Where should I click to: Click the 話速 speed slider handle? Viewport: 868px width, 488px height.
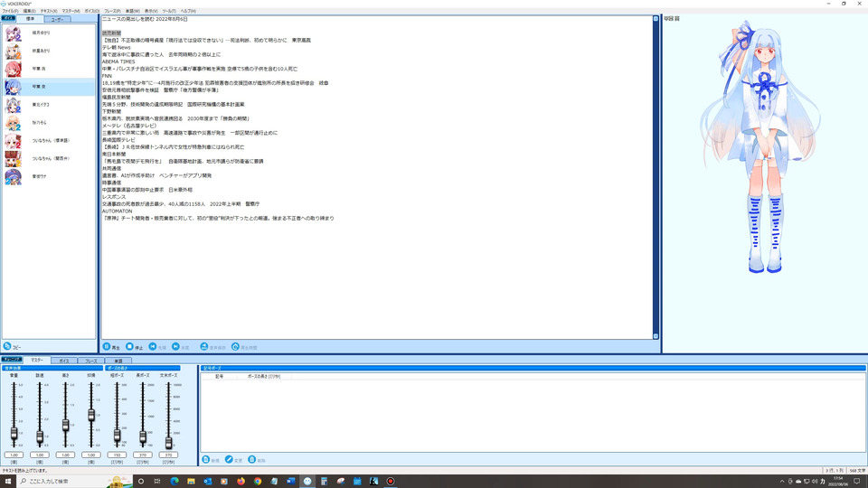point(40,437)
